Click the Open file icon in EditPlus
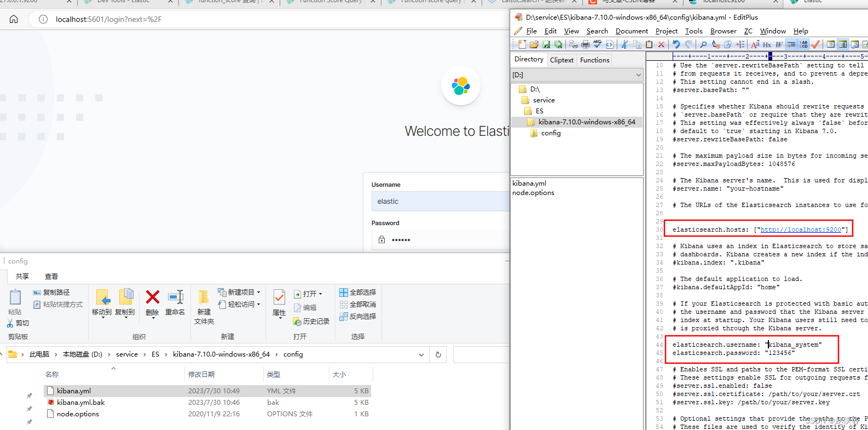Image resolution: width=868 pixels, height=430 pixels. [x=534, y=44]
